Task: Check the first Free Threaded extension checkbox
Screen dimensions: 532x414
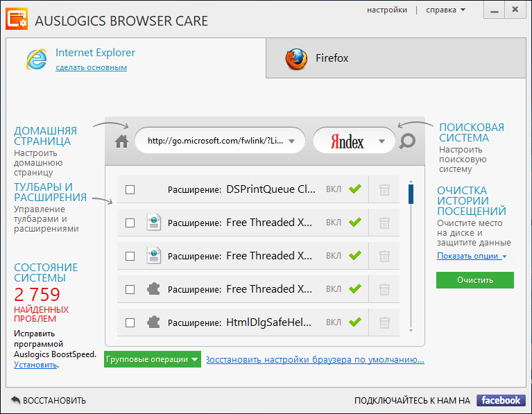Action: [x=130, y=223]
